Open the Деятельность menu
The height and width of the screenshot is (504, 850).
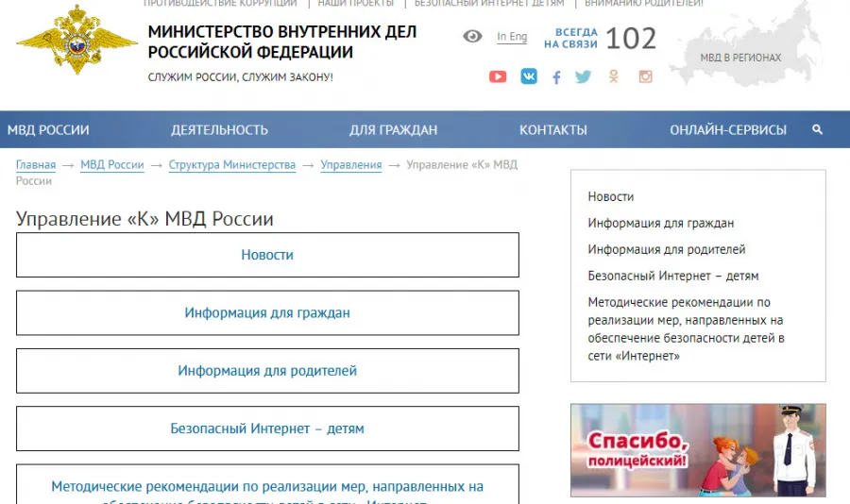pyautogui.click(x=219, y=130)
